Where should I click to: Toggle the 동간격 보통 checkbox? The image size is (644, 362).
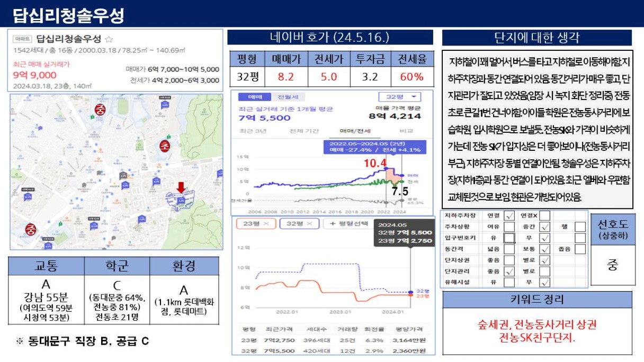544,249
